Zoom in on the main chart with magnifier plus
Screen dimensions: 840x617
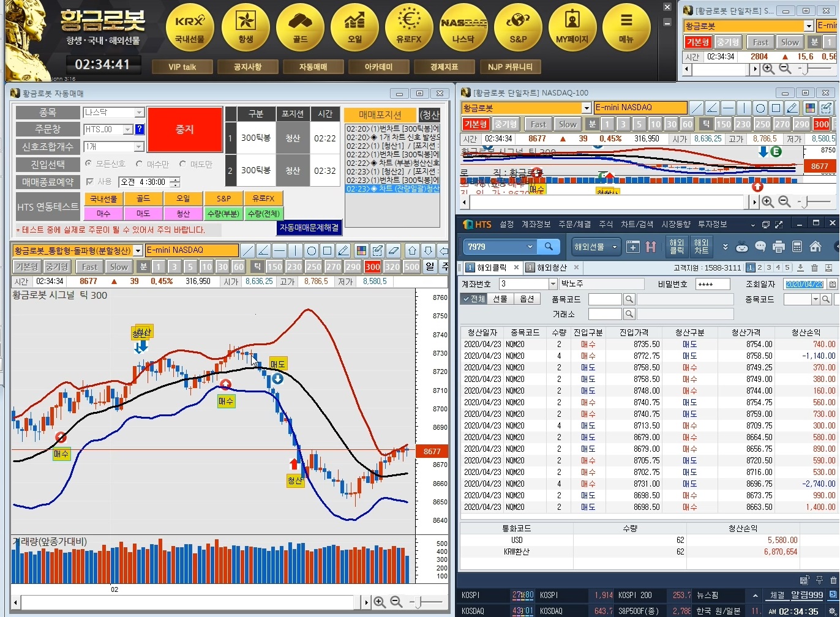click(380, 602)
